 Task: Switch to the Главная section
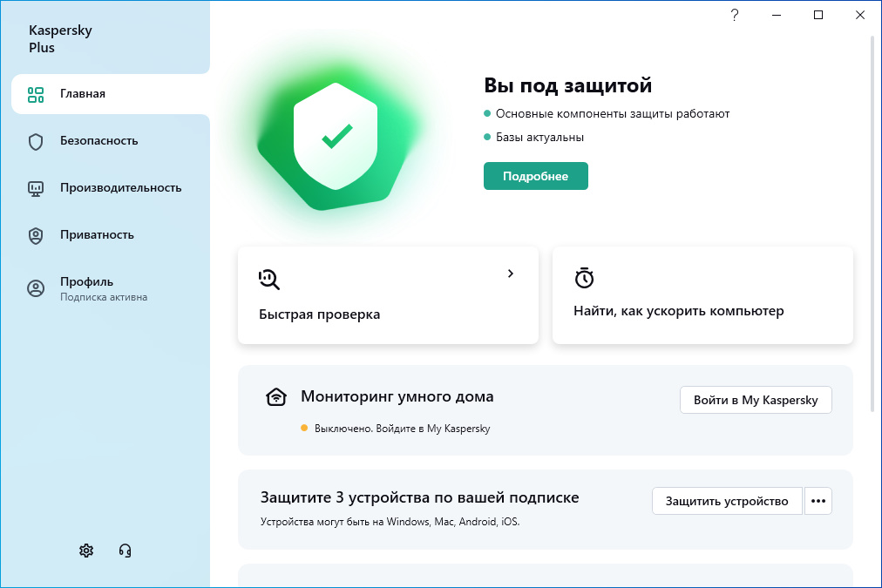[x=110, y=94]
